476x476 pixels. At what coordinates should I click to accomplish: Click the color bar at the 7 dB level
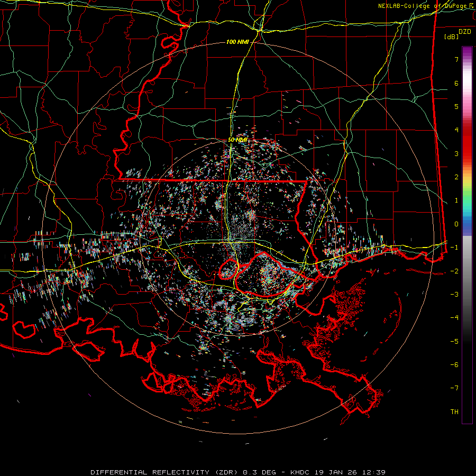click(467, 59)
